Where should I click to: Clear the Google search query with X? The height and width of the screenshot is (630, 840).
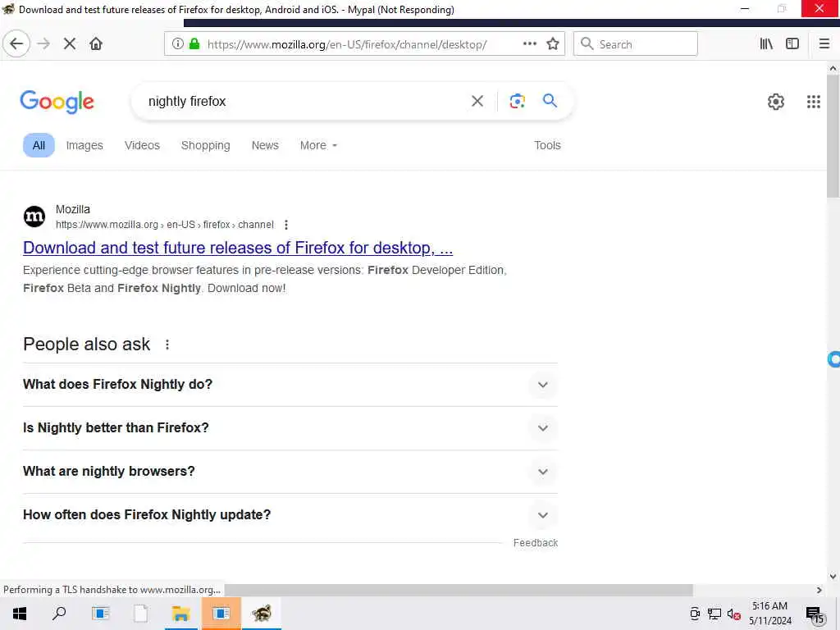coord(477,101)
